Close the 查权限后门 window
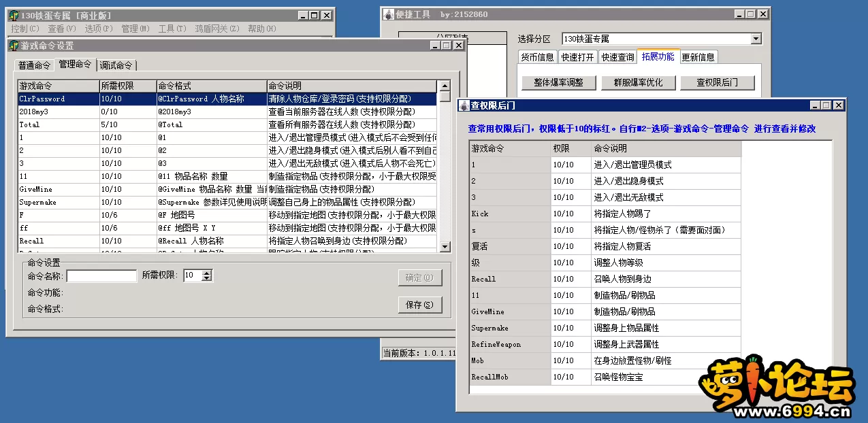 pos(838,105)
